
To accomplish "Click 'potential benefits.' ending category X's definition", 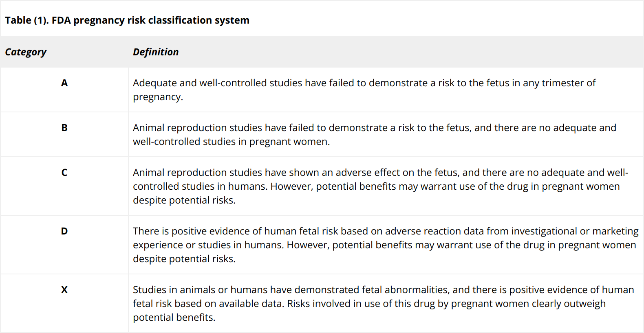I will tap(174, 318).
